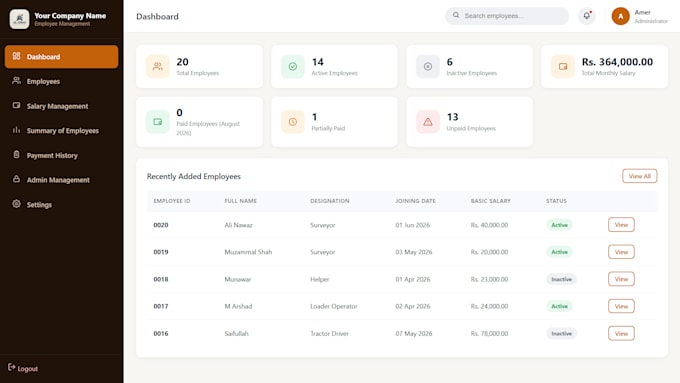680x383 pixels.
Task: Open notifications via the bell icon
Action: (x=587, y=16)
